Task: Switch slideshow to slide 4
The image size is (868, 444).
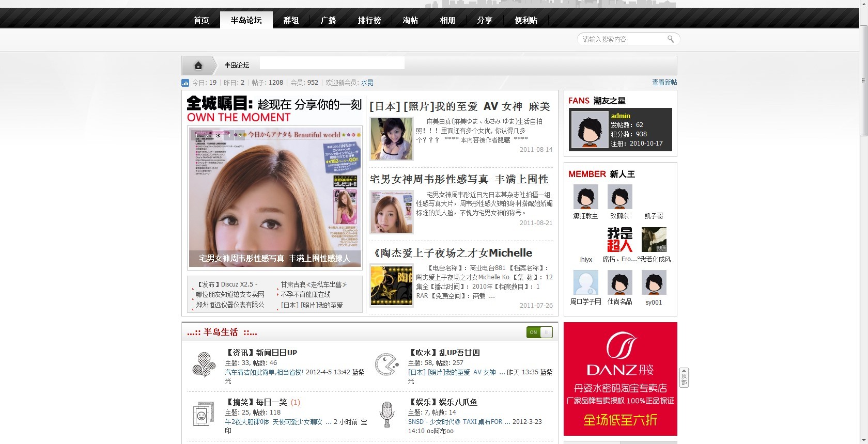Action: 229,135
